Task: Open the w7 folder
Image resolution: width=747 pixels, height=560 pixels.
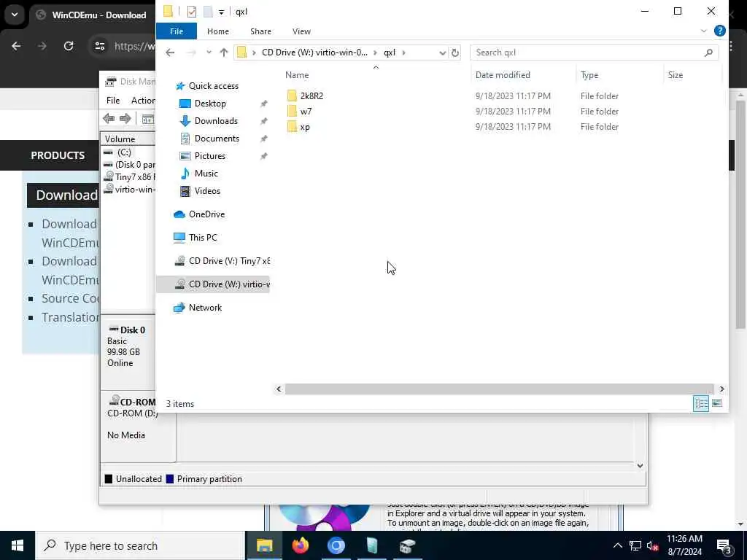Action: tap(306, 112)
